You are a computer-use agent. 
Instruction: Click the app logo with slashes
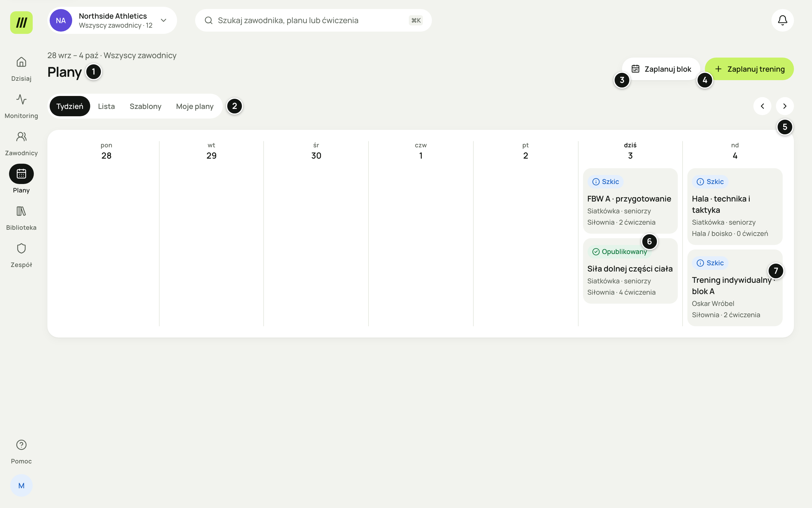point(21,23)
